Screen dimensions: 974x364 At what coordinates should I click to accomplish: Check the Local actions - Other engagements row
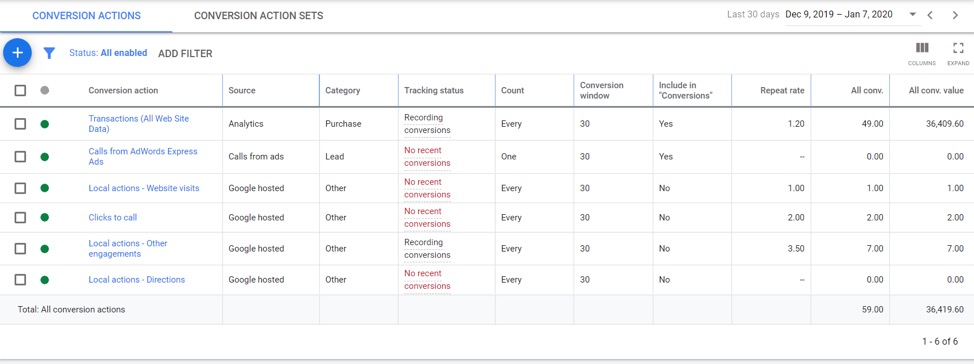(x=20, y=248)
